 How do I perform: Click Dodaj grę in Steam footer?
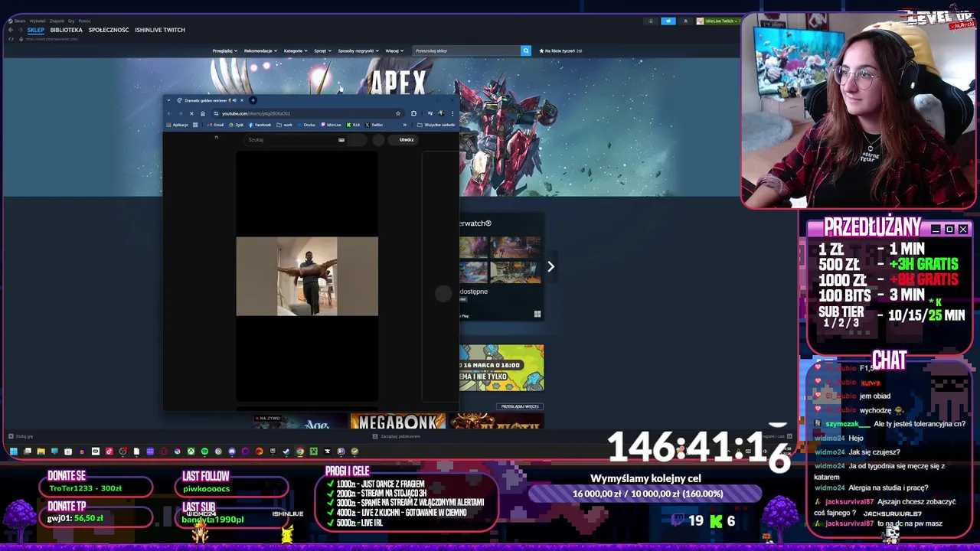tap(21, 436)
